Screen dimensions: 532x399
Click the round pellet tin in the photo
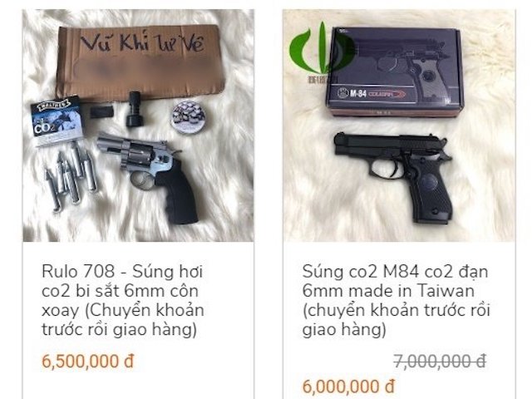pyautogui.click(x=189, y=116)
